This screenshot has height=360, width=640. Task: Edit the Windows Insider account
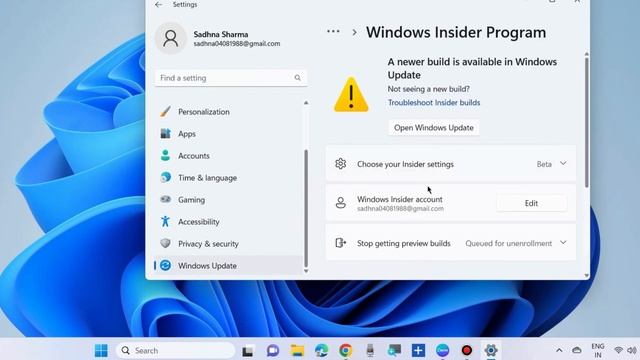531,203
